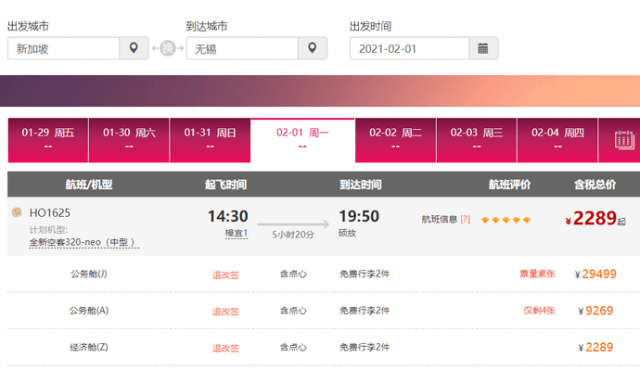Select the 01-29 周五 date tab

pyautogui.click(x=48, y=140)
